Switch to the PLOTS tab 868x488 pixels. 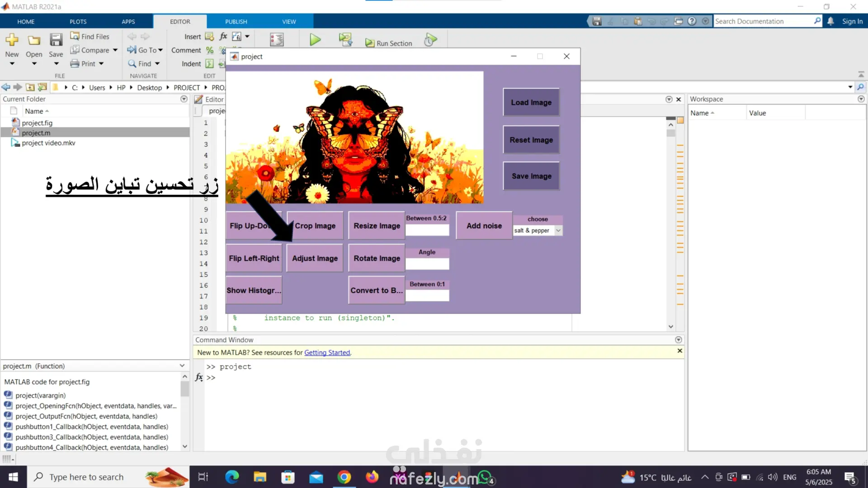point(78,21)
